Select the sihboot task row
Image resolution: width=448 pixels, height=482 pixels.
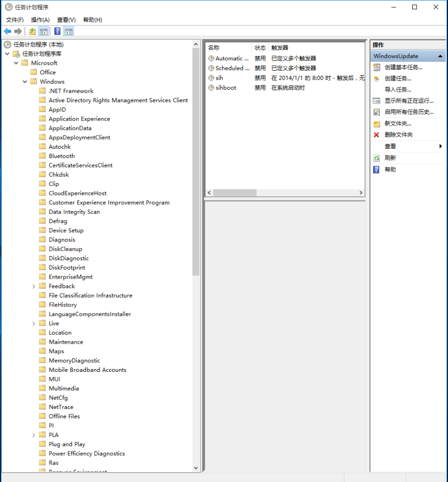(226, 88)
